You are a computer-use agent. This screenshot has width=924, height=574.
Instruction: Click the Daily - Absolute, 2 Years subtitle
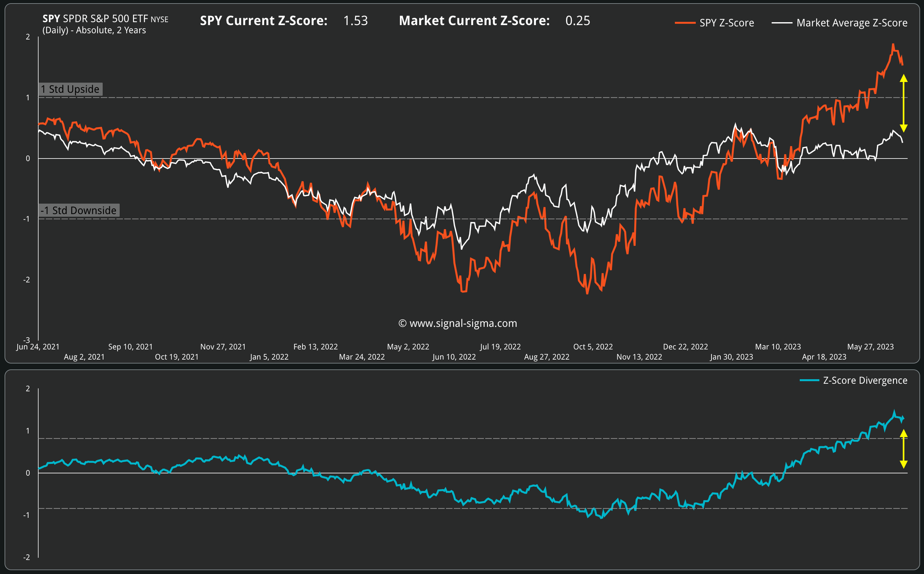[x=94, y=30]
